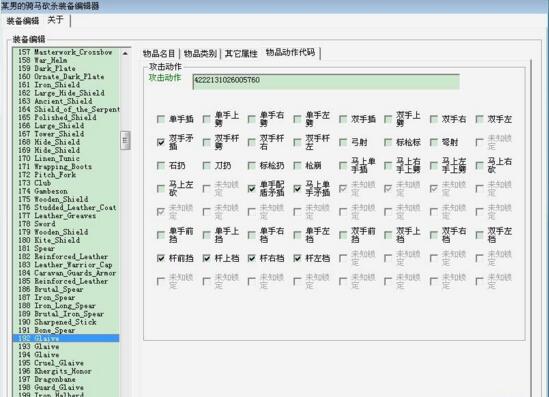
Task: Toggle the 马上左砍 checkbox
Action: (x=161, y=189)
